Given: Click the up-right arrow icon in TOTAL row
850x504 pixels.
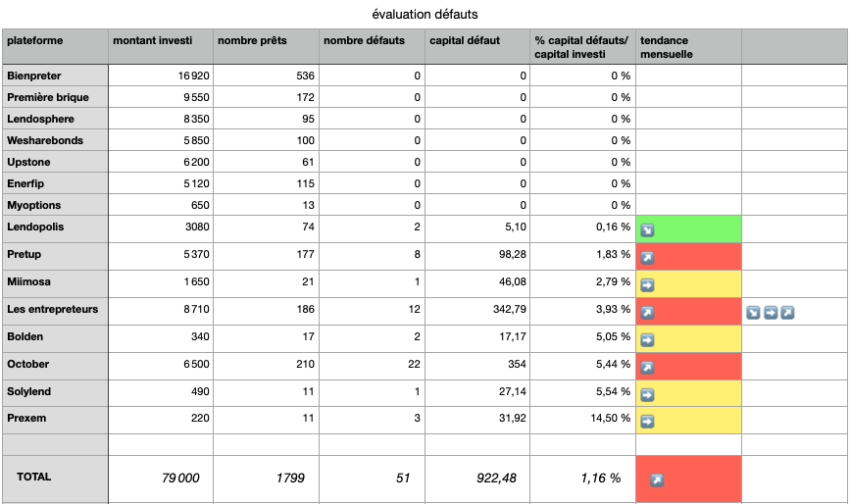Looking at the screenshot, I should 657,480.
